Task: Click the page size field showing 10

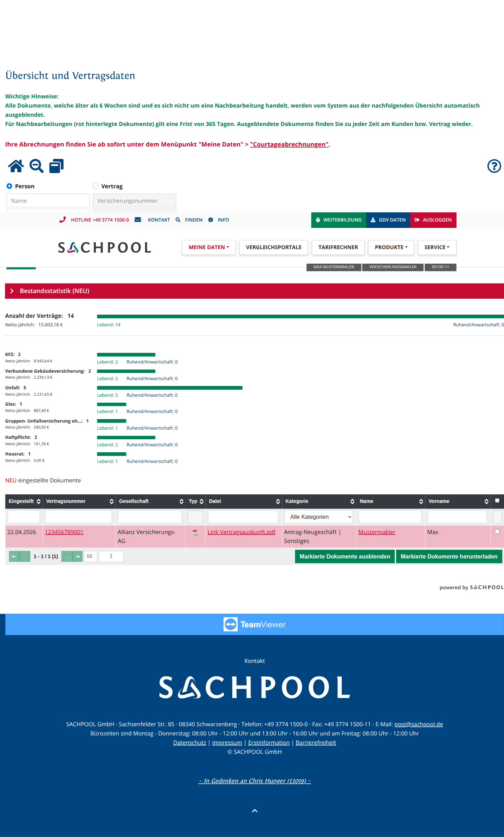Action: click(91, 556)
